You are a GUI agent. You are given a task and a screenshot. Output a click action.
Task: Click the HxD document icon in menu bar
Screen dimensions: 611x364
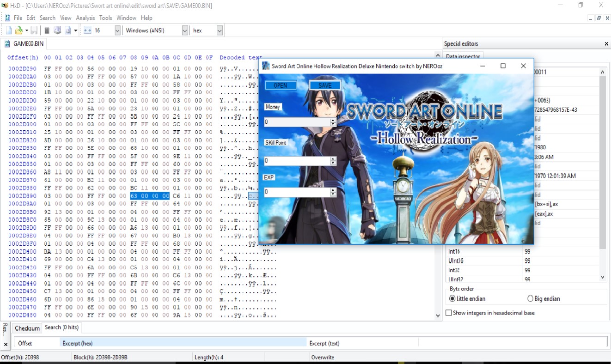(x=7, y=18)
